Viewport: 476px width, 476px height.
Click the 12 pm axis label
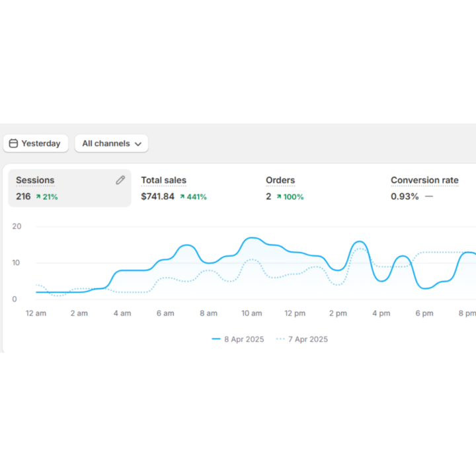point(295,313)
